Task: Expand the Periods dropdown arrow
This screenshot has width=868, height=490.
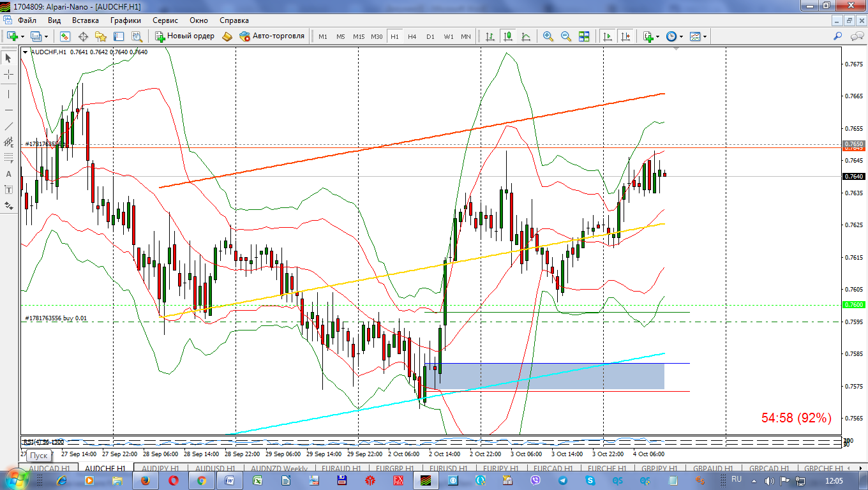Action: (682, 36)
